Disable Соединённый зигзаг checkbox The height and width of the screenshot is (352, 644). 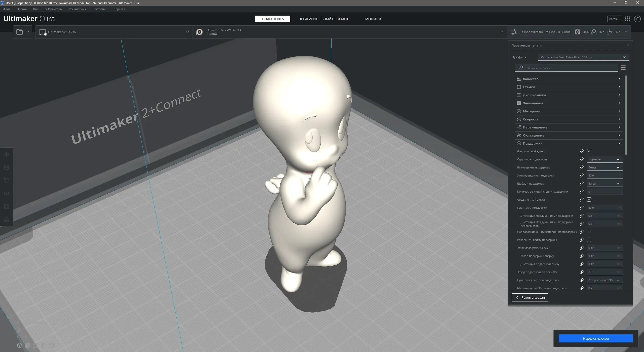coord(589,200)
